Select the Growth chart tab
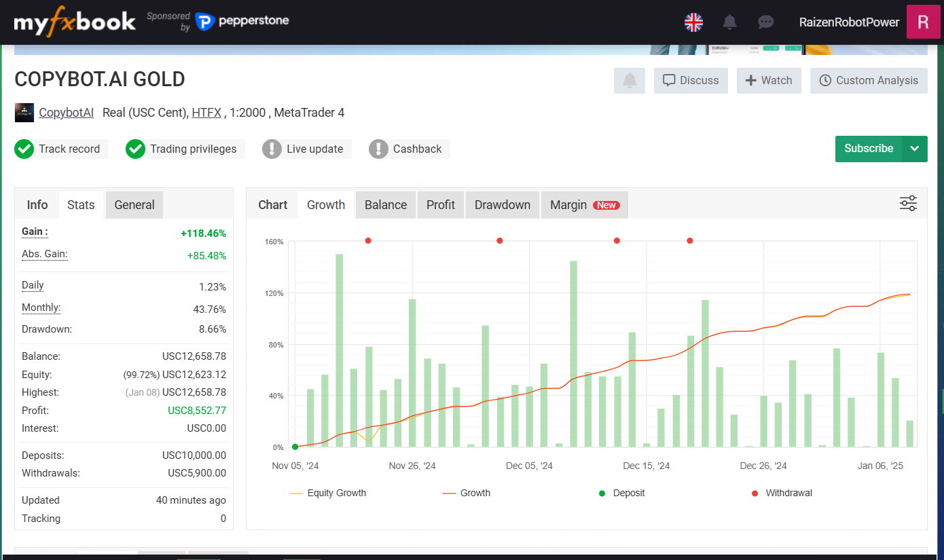The width and height of the screenshot is (944, 560). point(326,205)
